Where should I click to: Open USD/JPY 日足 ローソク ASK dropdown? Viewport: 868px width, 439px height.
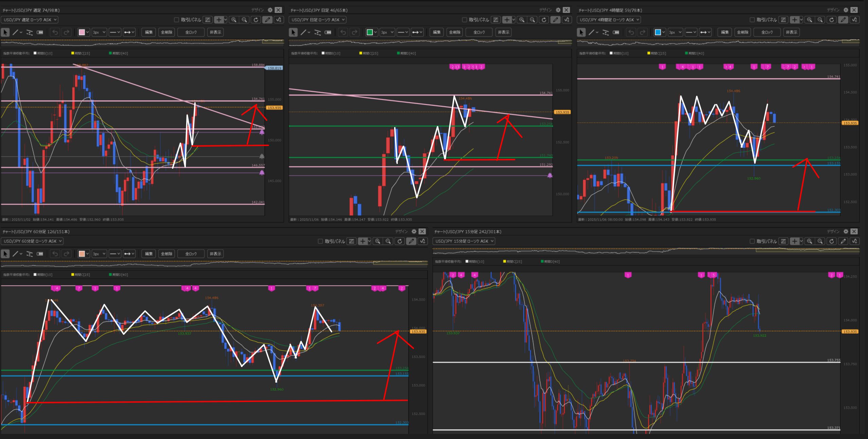(x=317, y=20)
